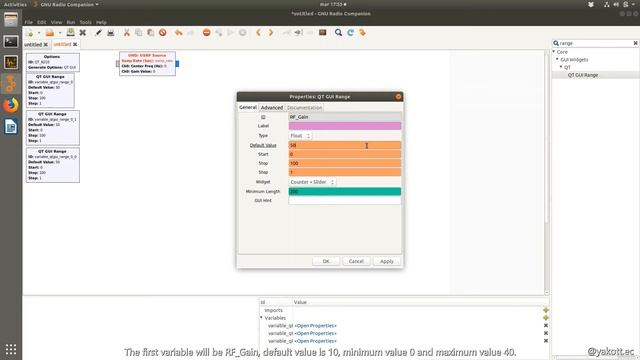
Task: Paste block using toolbar icon
Action: 151,33
